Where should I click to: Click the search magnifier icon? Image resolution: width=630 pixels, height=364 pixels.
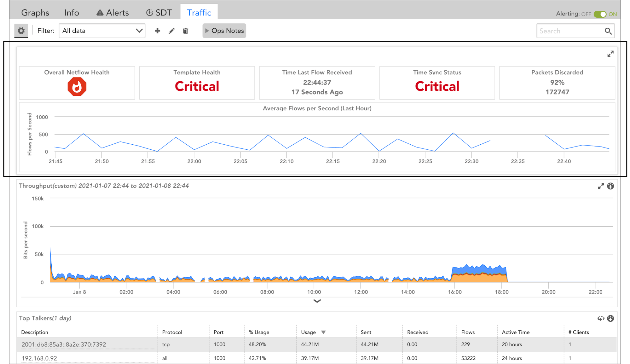(608, 31)
